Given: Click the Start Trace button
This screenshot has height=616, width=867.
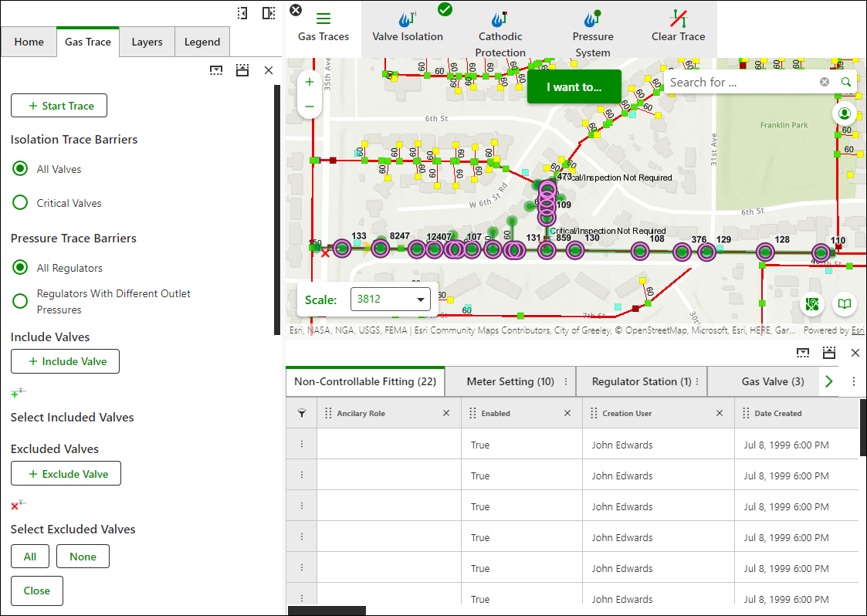Looking at the screenshot, I should 59,105.
